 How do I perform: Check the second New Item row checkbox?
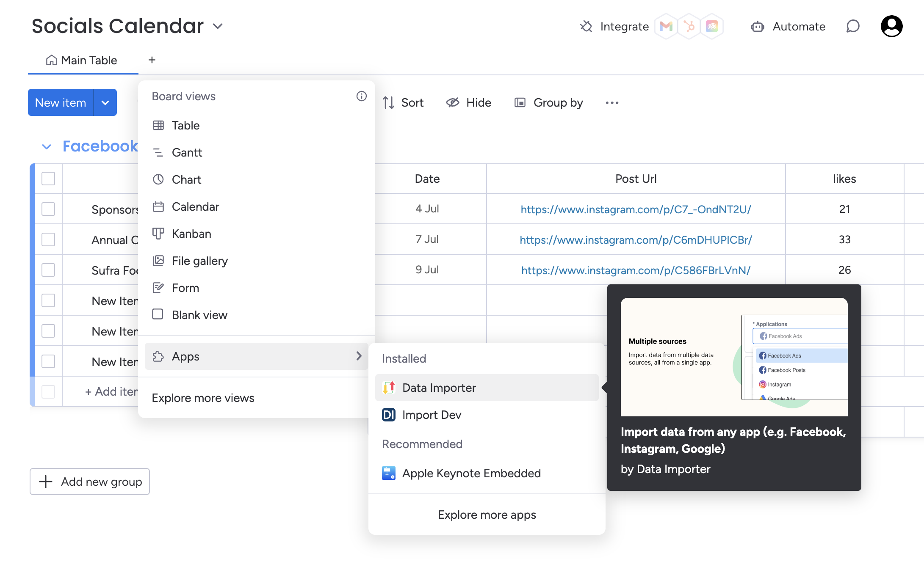click(x=48, y=331)
